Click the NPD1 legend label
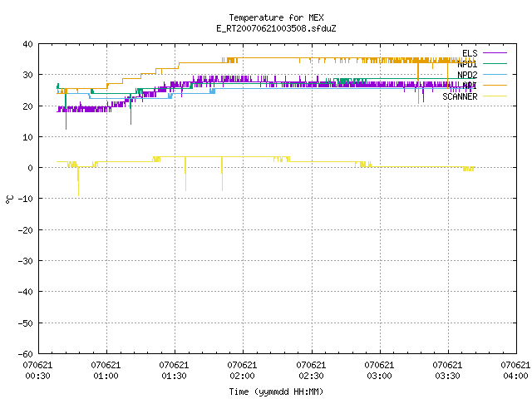The width and height of the screenshot is (532, 399). 467,64
